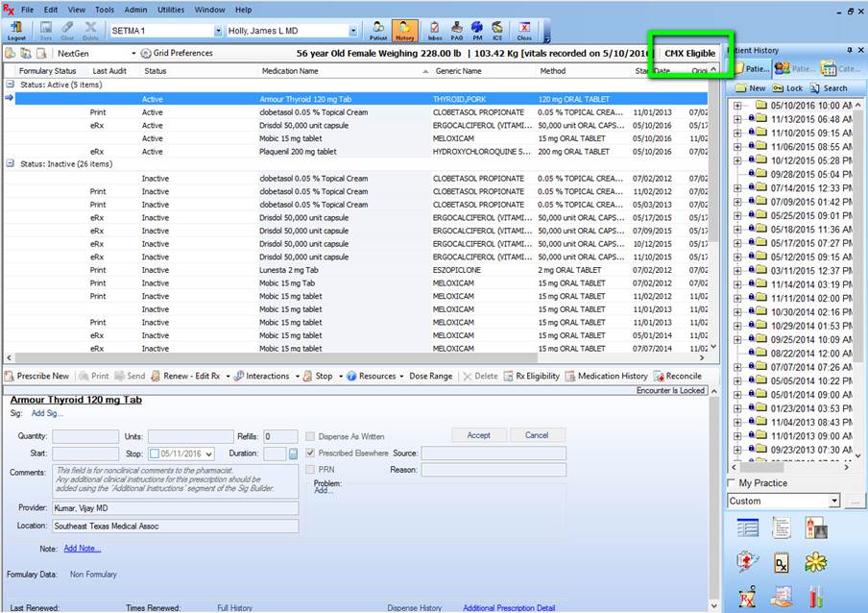Click the Rx Eligibility icon

point(508,376)
